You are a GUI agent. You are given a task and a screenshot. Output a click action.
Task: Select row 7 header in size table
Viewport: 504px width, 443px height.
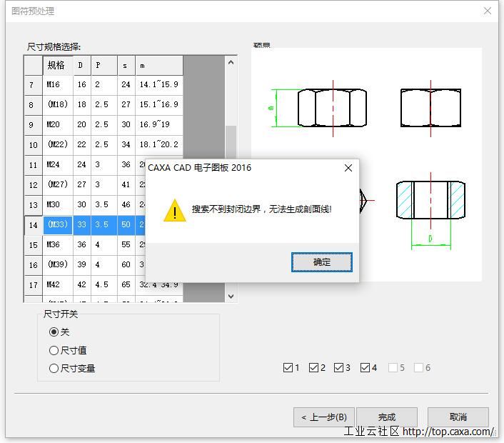(x=34, y=85)
